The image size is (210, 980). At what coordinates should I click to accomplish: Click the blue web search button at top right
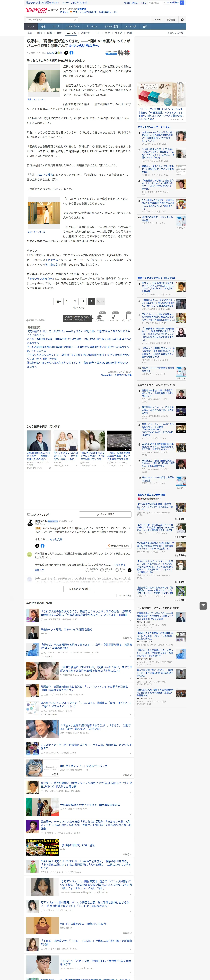(x=182, y=3)
